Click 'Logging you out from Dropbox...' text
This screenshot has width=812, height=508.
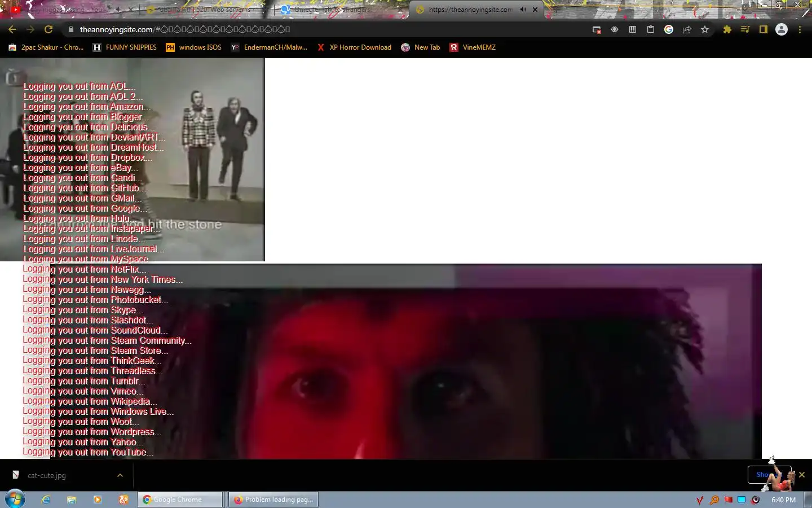[87, 157]
